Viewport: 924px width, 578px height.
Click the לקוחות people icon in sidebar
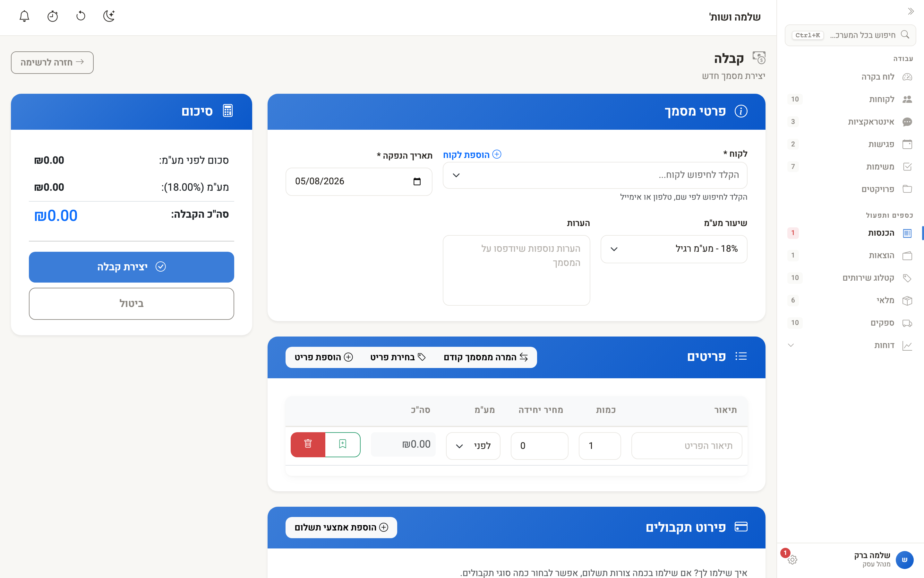click(x=907, y=100)
